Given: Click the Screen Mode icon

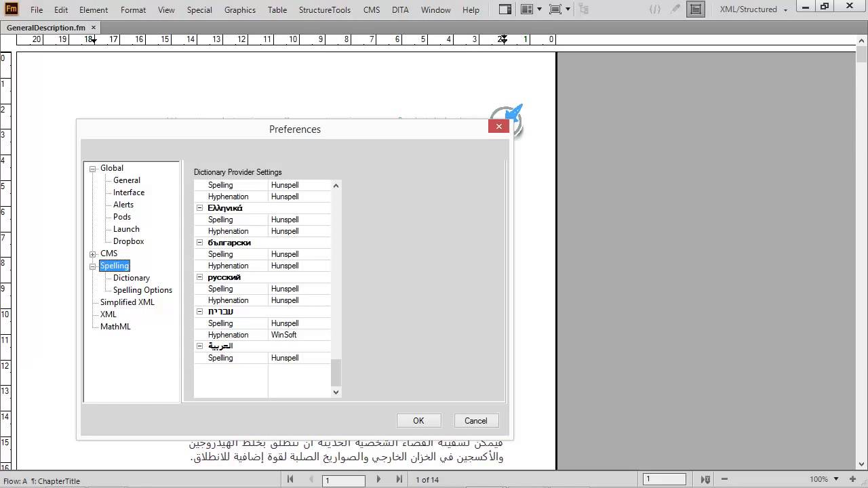Looking at the screenshot, I should click(555, 9).
